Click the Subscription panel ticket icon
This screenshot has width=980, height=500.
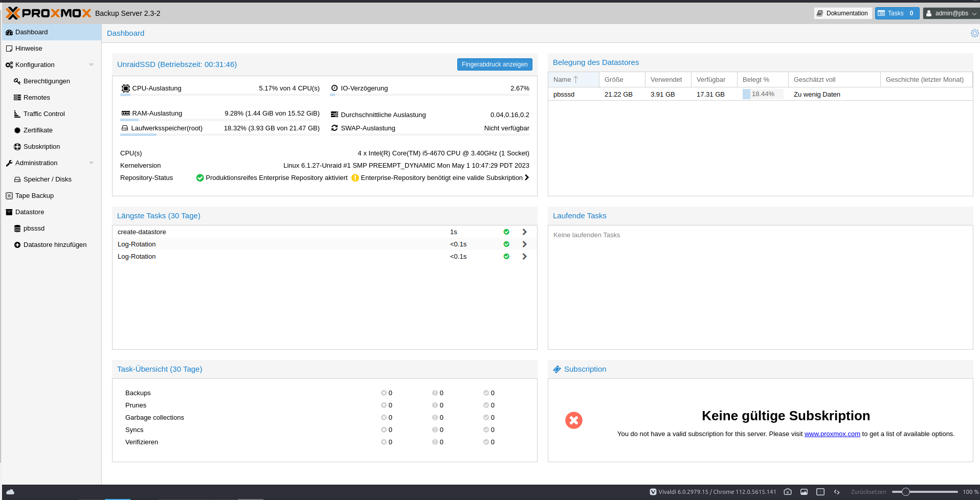[x=557, y=370]
